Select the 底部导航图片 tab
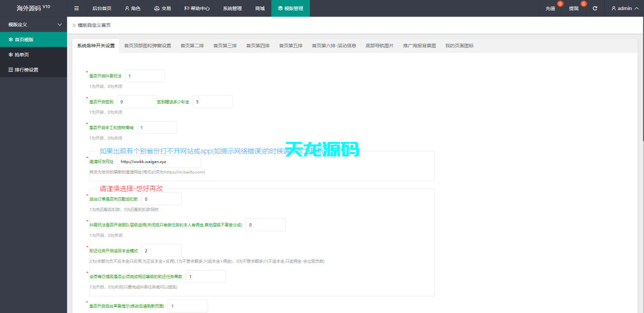 click(x=380, y=45)
